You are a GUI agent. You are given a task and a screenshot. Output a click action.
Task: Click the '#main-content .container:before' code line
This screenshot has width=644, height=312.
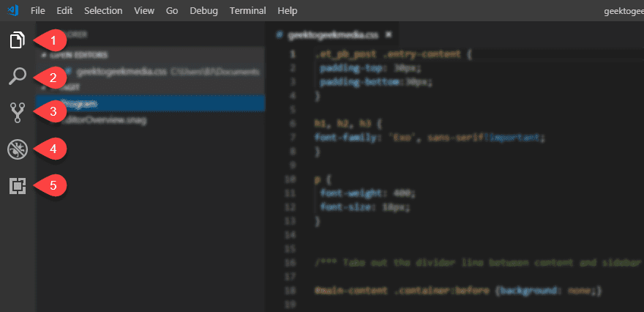[x=458, y=291]
